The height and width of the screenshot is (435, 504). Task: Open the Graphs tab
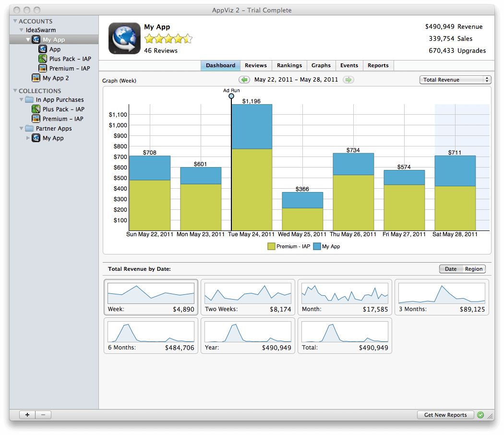tap(321, 65)
